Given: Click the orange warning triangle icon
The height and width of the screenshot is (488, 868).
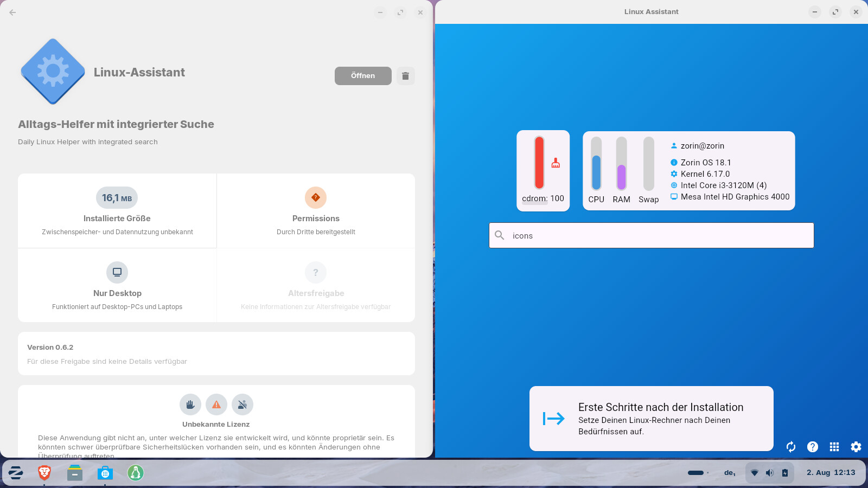Looking at the screenshot, I should pos(216,404).
